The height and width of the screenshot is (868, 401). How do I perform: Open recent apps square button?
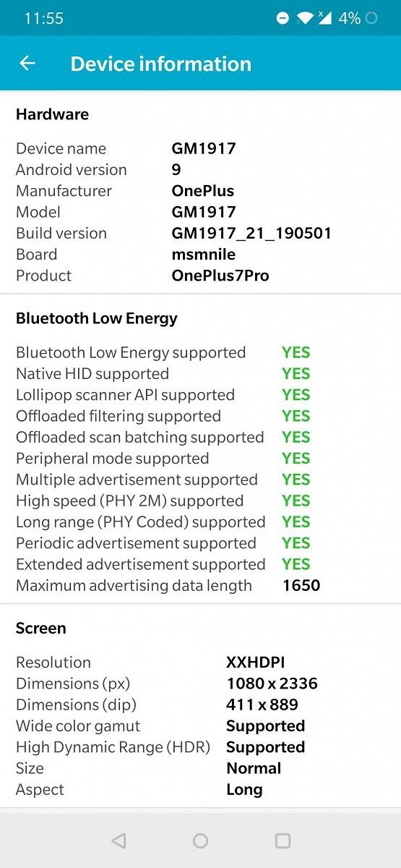click(283, 841)
